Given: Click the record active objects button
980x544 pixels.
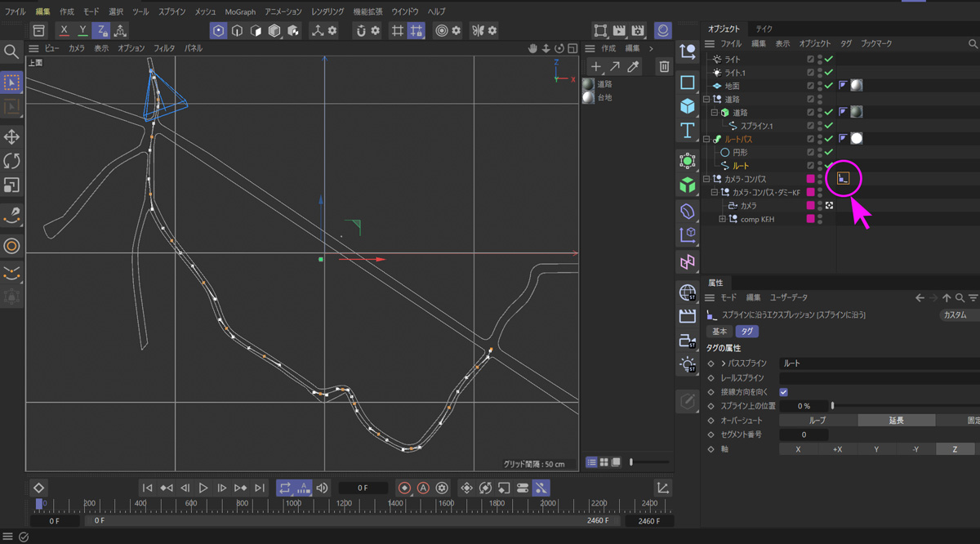Looking at the screenshot, I should (x=404, y=488).
